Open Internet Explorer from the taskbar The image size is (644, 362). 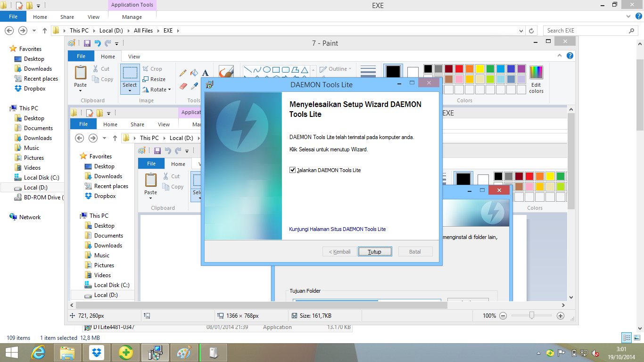[x=38, y=352]
